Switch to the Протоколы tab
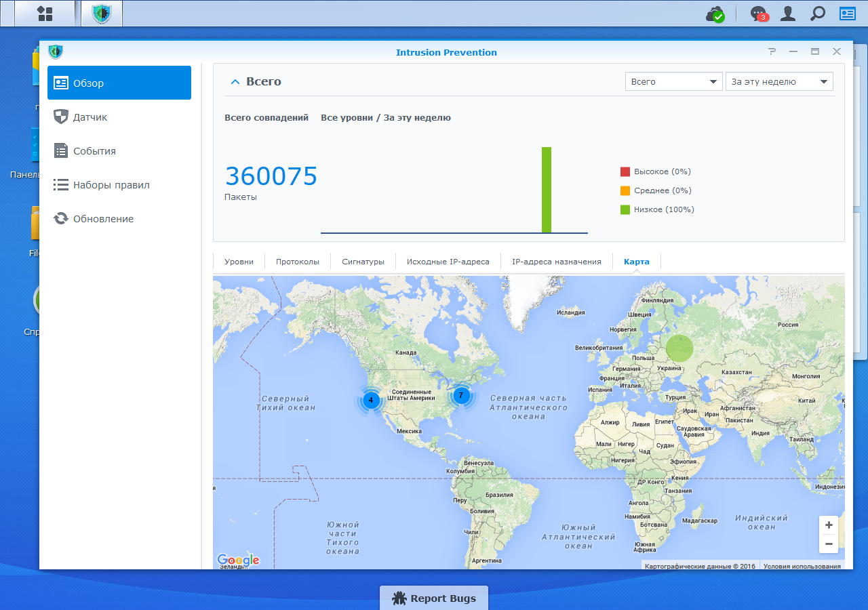The width and height of the screenshot is (868, 610). coord(297,262)
